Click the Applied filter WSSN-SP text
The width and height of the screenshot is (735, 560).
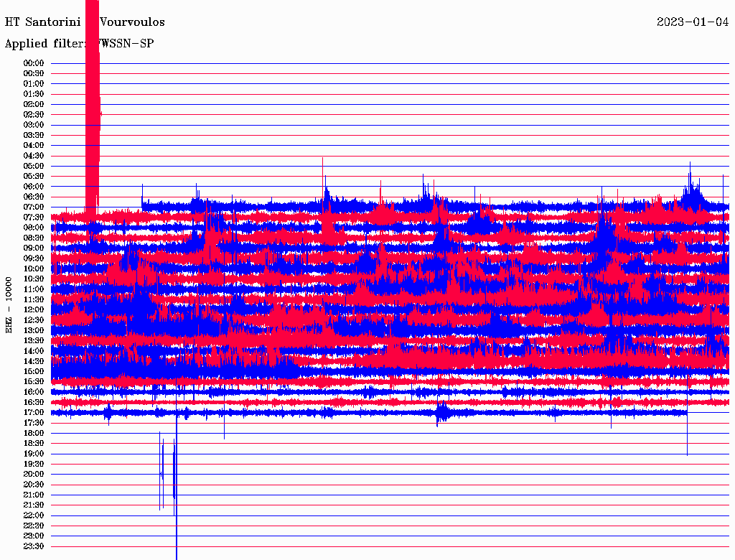pos(79,44)
